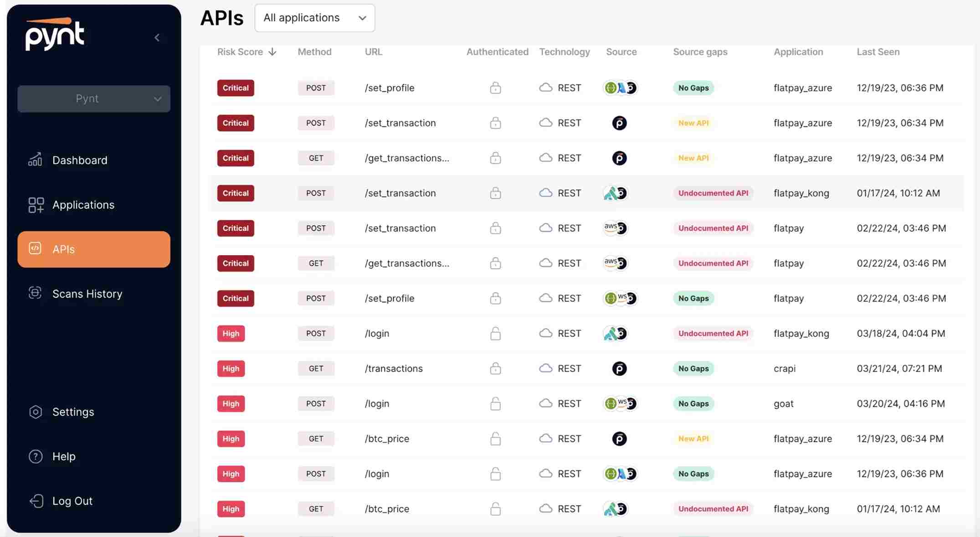
Task: Click the Help navigation icon
Action: coord(35,456)
